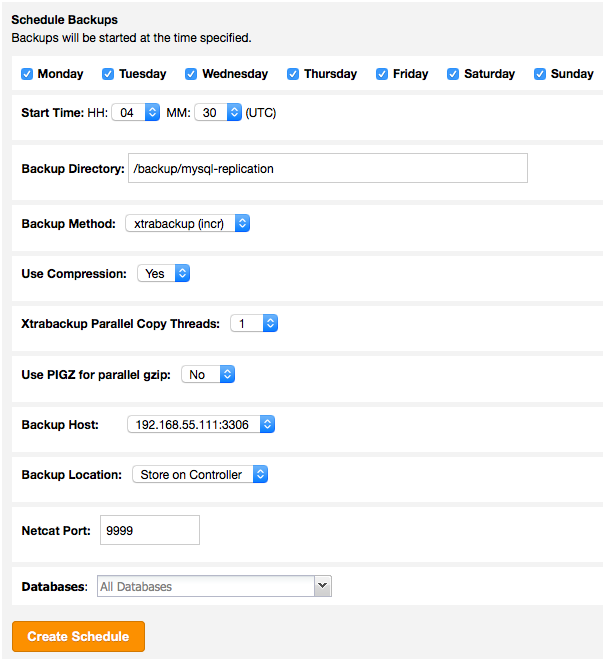Viewport: 603px width, 659px height.
Task: Uncheck the Wednesday checkbox
Action: (191, 74)
